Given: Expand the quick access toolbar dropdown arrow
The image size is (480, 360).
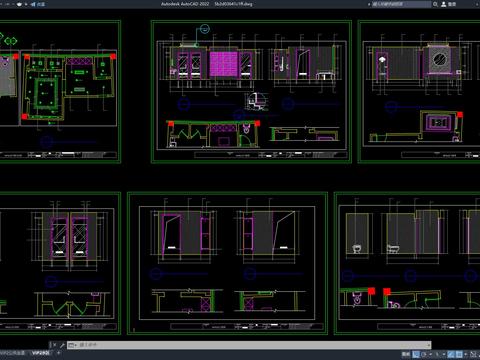Looking at the screenshot, I should tap(26, 4).
